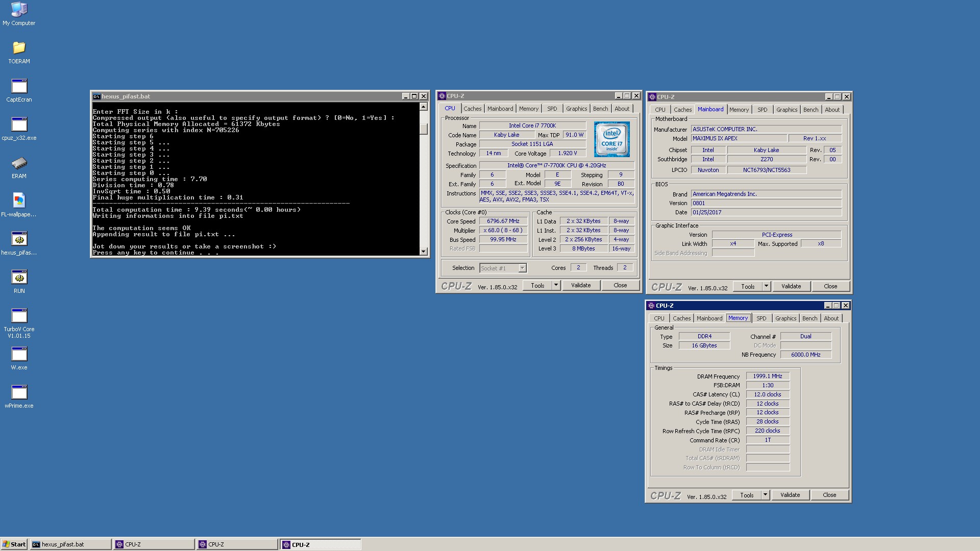Click the console vertical scrollbar thumb
This screenshot has width=980, height=551.
pos(423,129)
